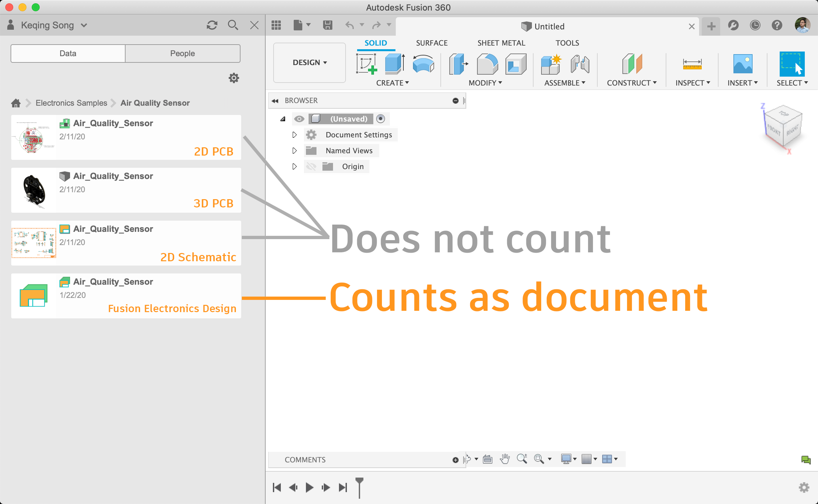Click the Press Pull tool
Image resolution: width=818 pixels, height=504 pixels.
click(458, 63)
